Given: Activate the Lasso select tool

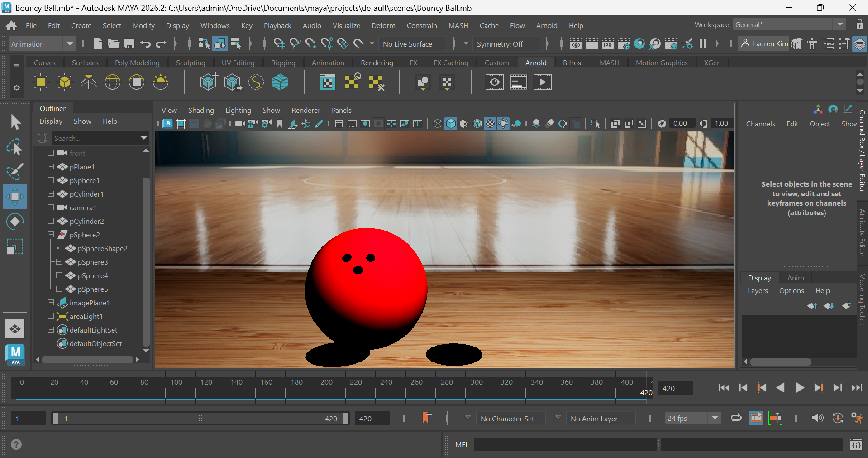Looking at the screenshot, I should tap(15, 147).
